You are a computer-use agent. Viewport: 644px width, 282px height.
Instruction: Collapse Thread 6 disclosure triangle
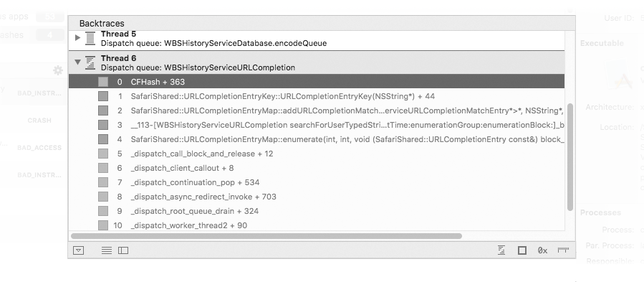point(77,62)
